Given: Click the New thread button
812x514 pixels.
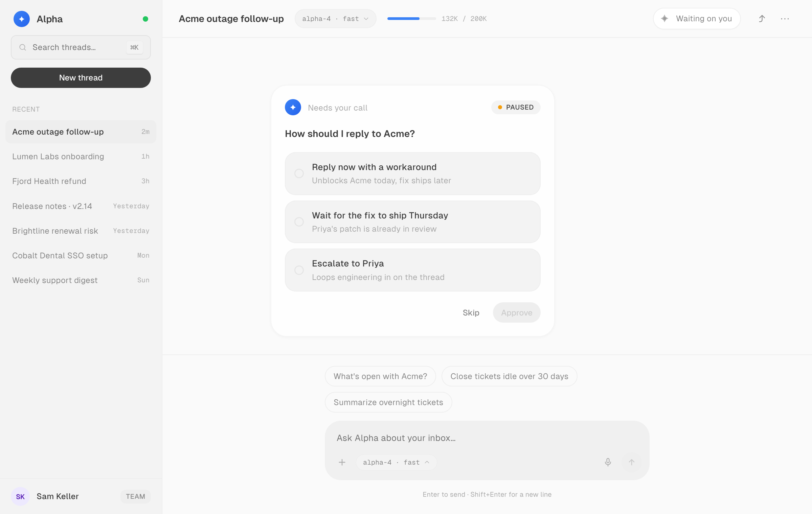Looking at the screenshot, I should coord(81,78).
